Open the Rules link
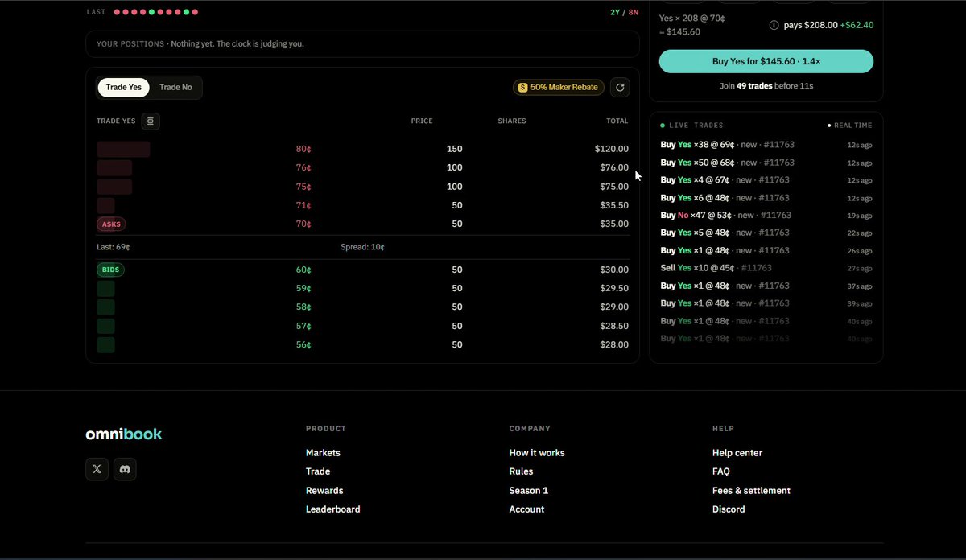This screenshot has width=966, height=560. (521, 471)
